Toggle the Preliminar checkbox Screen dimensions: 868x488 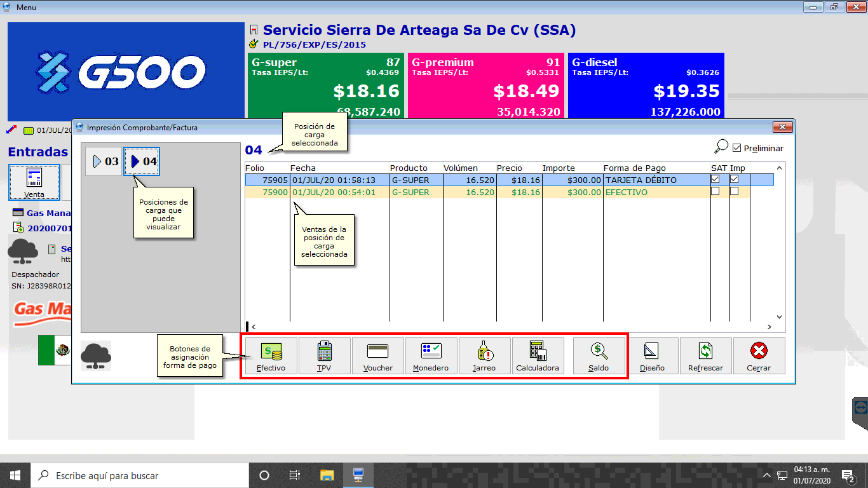pyautogui.click(x=737, y=148)
